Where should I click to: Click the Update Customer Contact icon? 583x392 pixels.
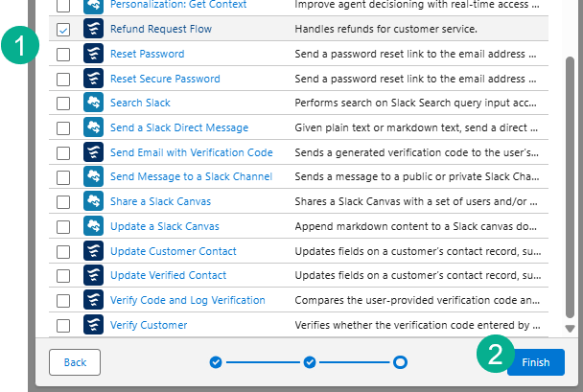(93, 251)
